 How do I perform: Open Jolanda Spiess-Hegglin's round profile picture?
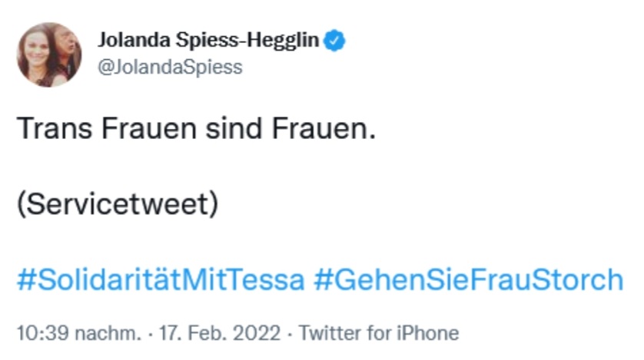click(x=49, y=54)
